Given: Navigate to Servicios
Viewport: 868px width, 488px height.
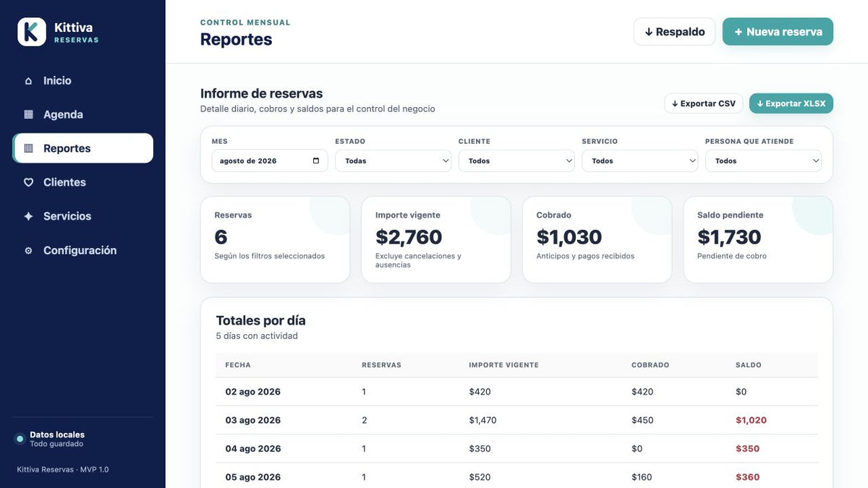Looking at the screenshot, I should pyautogui.click(x=82, y=216).
